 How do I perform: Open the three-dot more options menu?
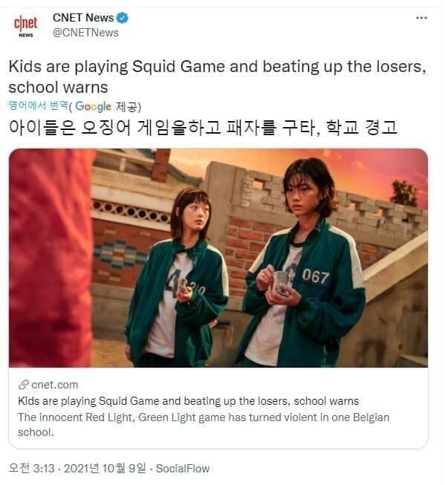(421, 18)
